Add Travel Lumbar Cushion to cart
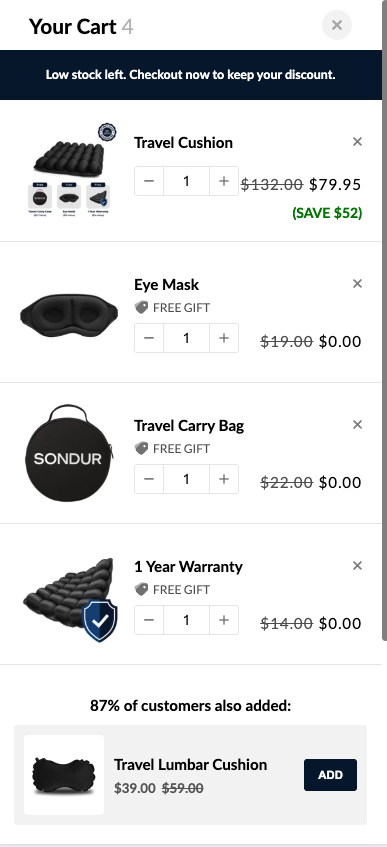 tap(330, 775)
